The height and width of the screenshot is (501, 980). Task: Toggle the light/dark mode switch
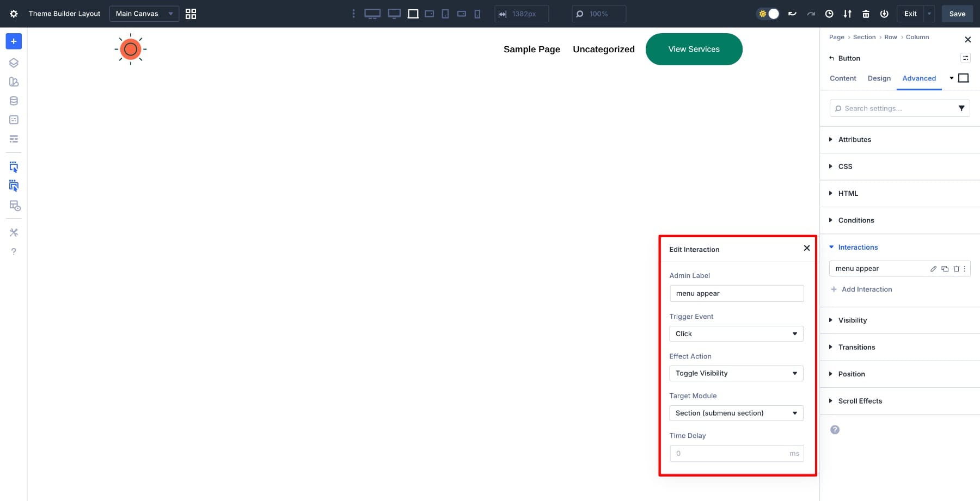pyautogui.click(x=768, y=14)
